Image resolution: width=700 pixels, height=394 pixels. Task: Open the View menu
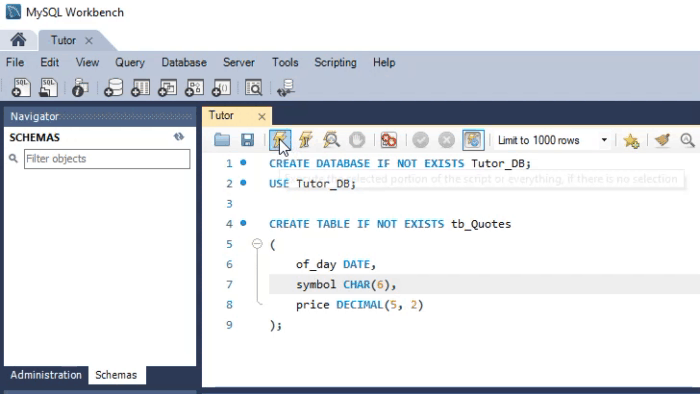coord(87,62)
